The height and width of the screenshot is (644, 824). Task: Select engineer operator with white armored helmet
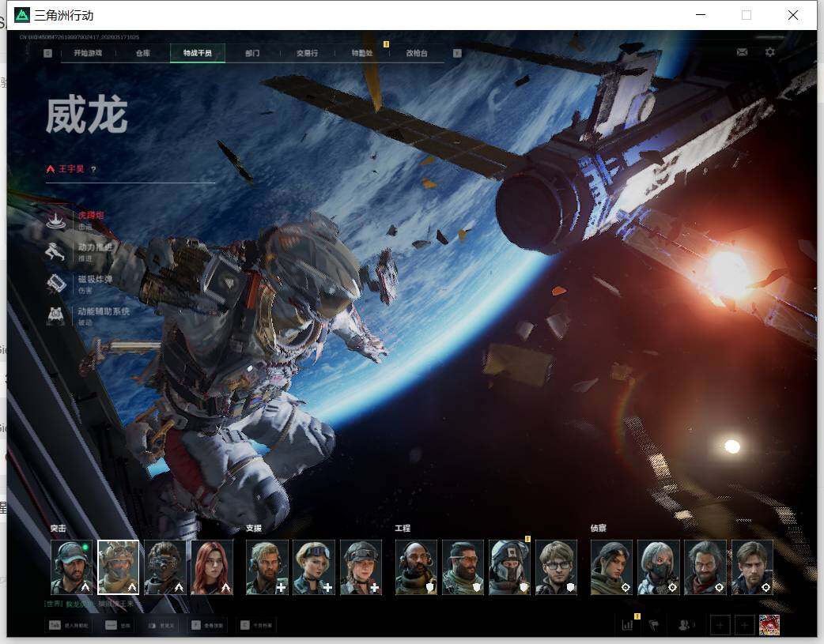click(x=510, y=567)
